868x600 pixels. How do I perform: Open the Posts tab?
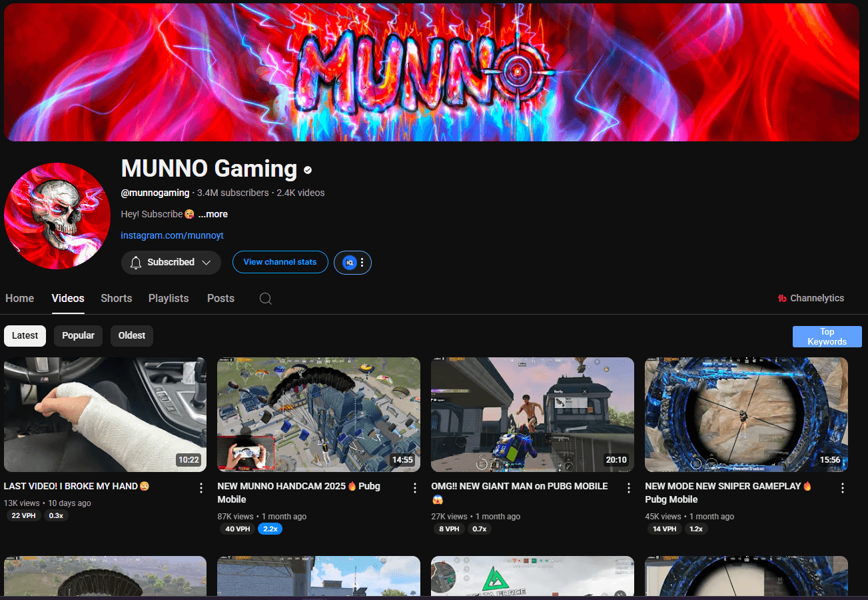220,299
